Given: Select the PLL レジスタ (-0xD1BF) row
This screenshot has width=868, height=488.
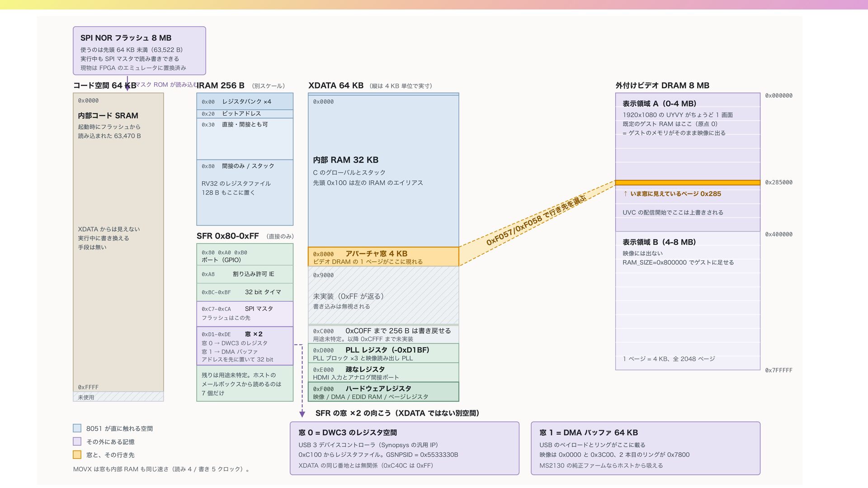Looking at the screenshot, I should (x=383, y=353).
